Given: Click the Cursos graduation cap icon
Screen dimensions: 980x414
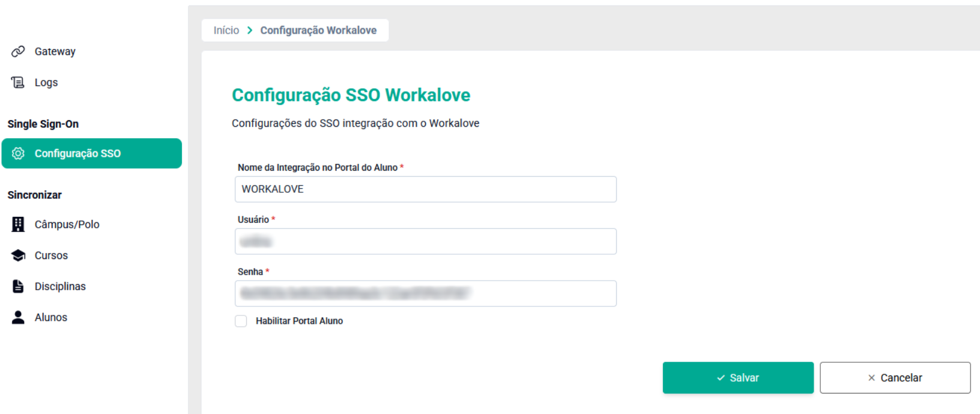Looking at the screenshot, I should coord(18,255).
